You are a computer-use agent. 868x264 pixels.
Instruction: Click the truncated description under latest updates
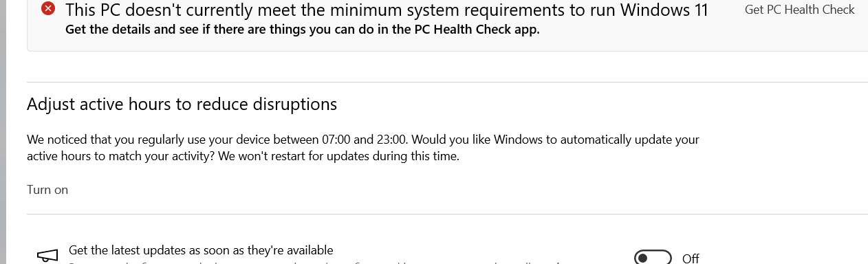pyautogui.click(x=316, y=262)
